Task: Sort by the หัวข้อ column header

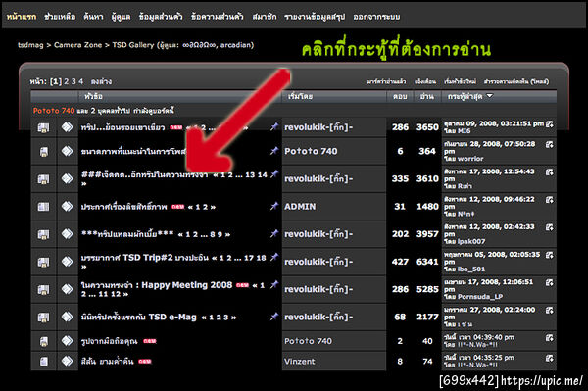Action: (x=93, y=96)
